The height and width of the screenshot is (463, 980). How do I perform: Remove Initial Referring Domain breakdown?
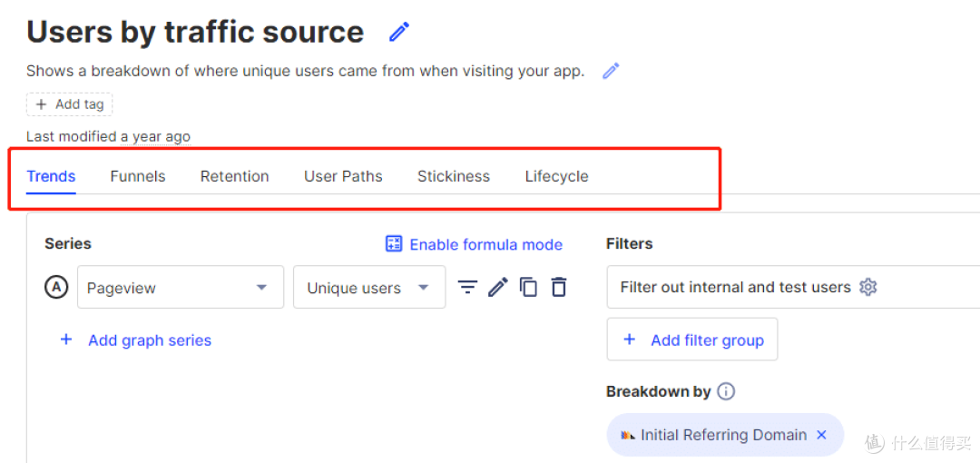[821, 435]
